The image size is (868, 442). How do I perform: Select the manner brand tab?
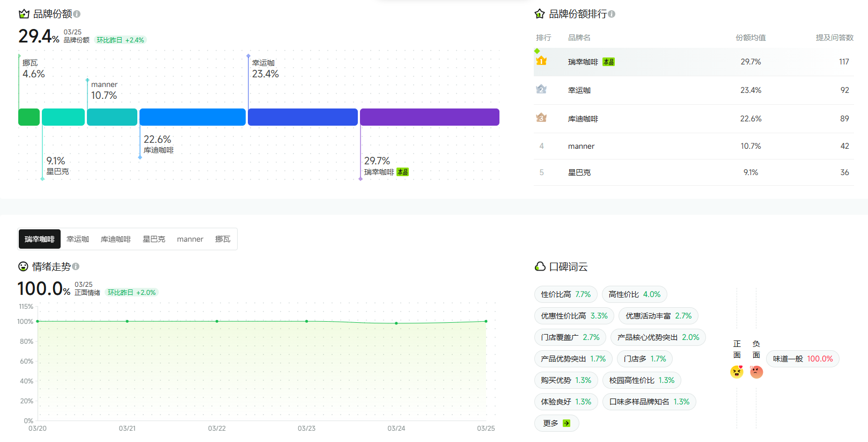190,239
